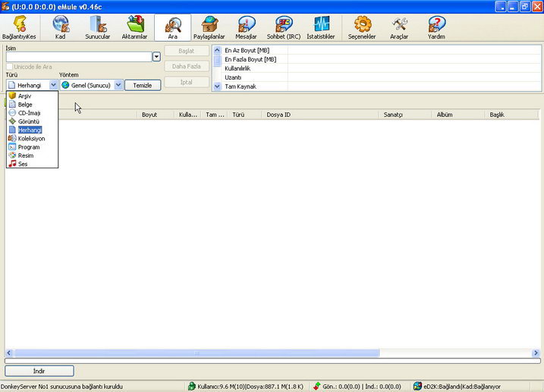Viewport: 544px width, 392px height.
Task: Click the Tam Kaynak filter row
Action: click(381, 86)
